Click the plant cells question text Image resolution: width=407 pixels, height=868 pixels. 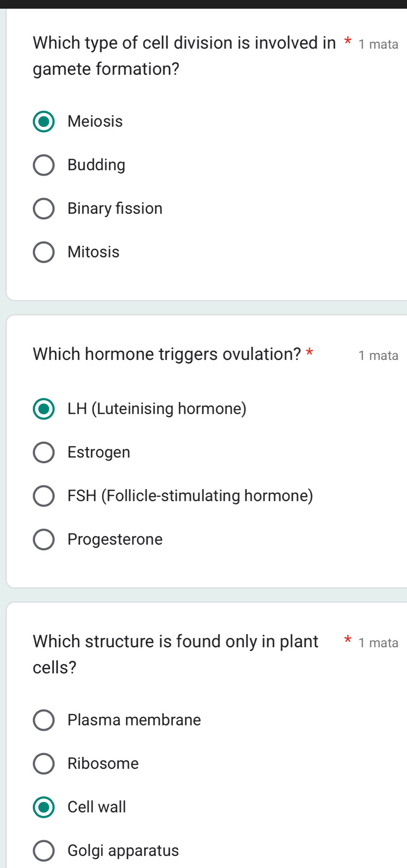pos(171,654)
